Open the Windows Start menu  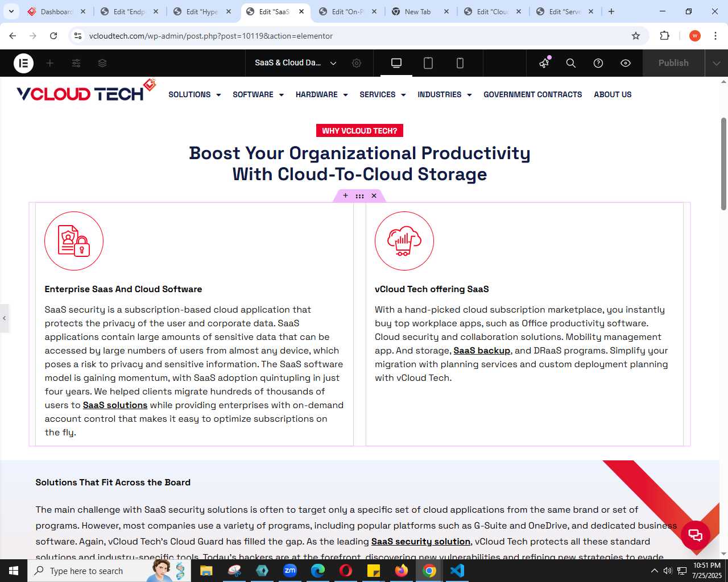(14, 571)
